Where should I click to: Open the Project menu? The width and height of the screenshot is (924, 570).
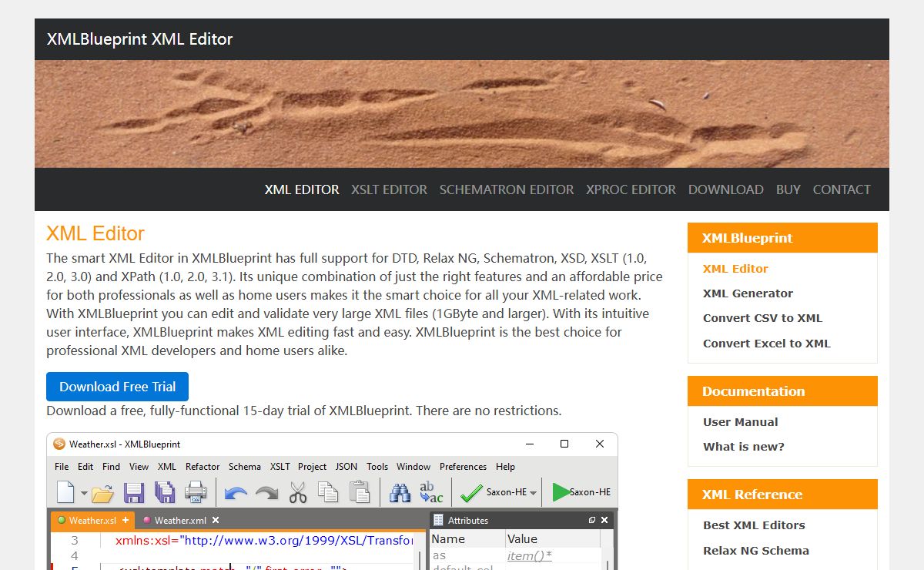[312, 467]
